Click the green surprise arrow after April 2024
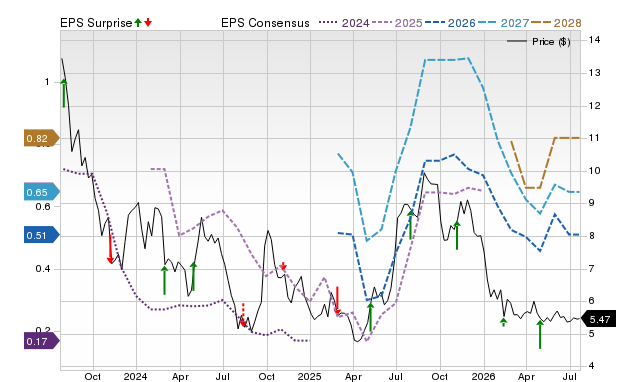640x382 pixels. coord(193,276)
